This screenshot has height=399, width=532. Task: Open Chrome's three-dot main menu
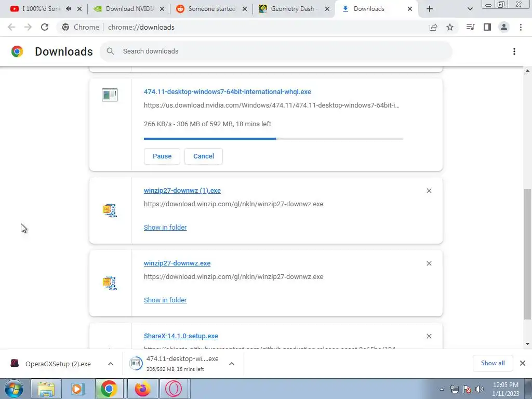click(x=521, y=27)
